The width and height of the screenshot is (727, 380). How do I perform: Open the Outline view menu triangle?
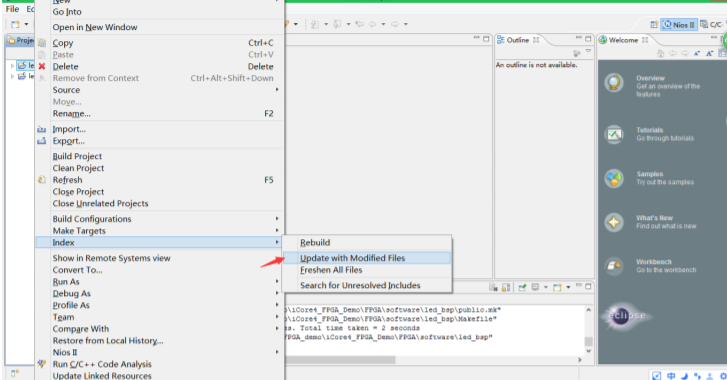point(588,52)
